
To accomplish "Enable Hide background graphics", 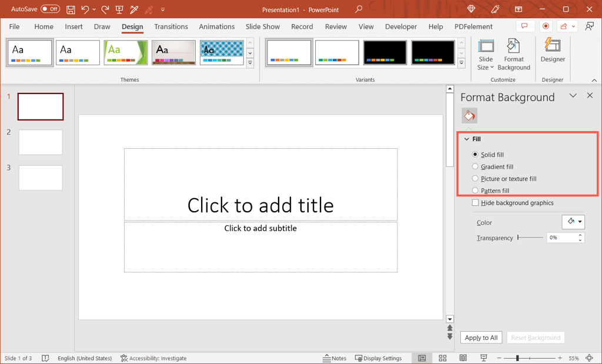I will (x=475, y=202).
